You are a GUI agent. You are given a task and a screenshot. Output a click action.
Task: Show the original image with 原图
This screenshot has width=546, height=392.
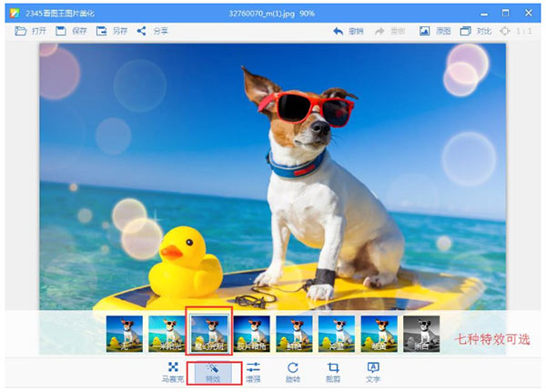tap(424, 31)
